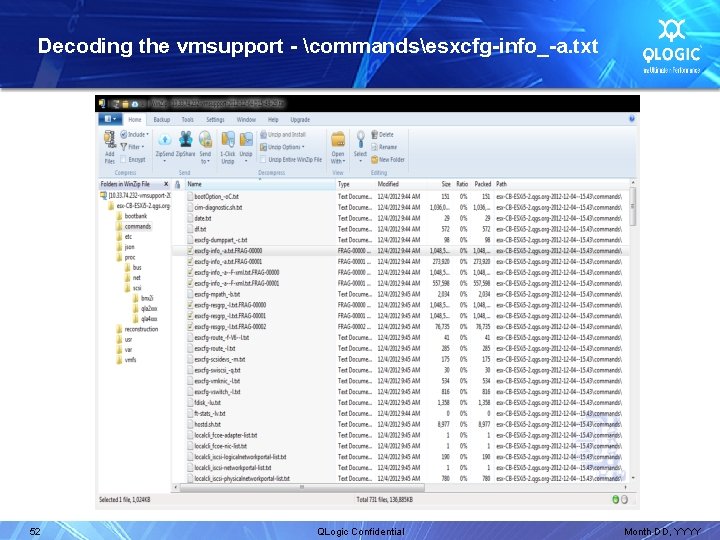Open the Settings tab

pyautogui.click(x=215, y=119)
